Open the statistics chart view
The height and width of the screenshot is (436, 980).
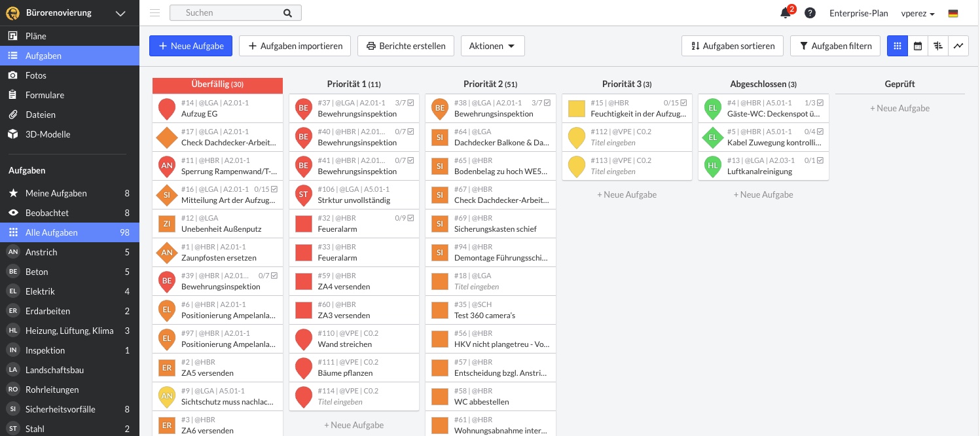[958, 46]
